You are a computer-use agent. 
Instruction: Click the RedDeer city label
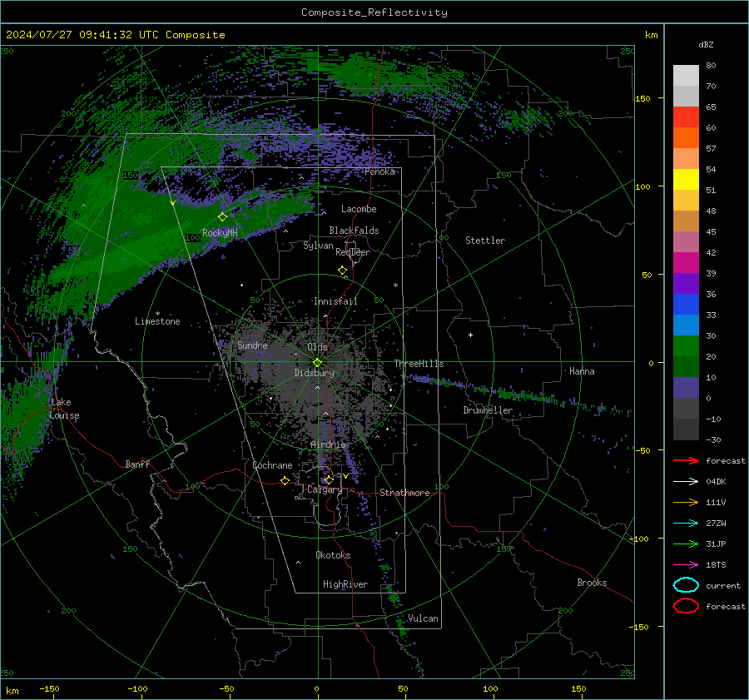coord(353,252)
